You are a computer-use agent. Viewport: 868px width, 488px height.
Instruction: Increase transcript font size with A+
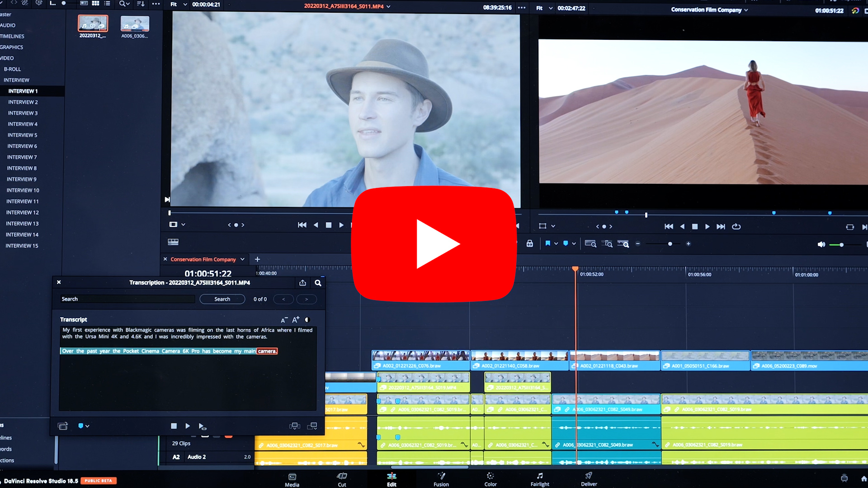296,320
